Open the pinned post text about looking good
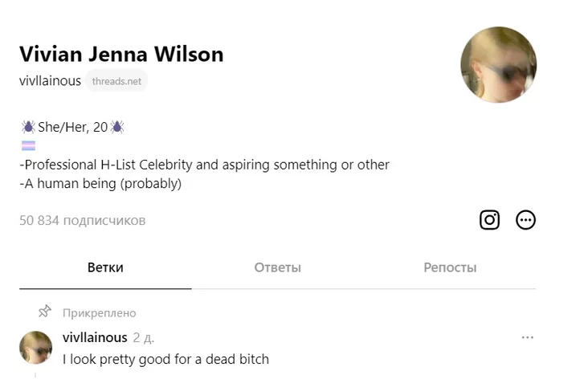This screenshot has width=588, height=379. click(165, 359)
